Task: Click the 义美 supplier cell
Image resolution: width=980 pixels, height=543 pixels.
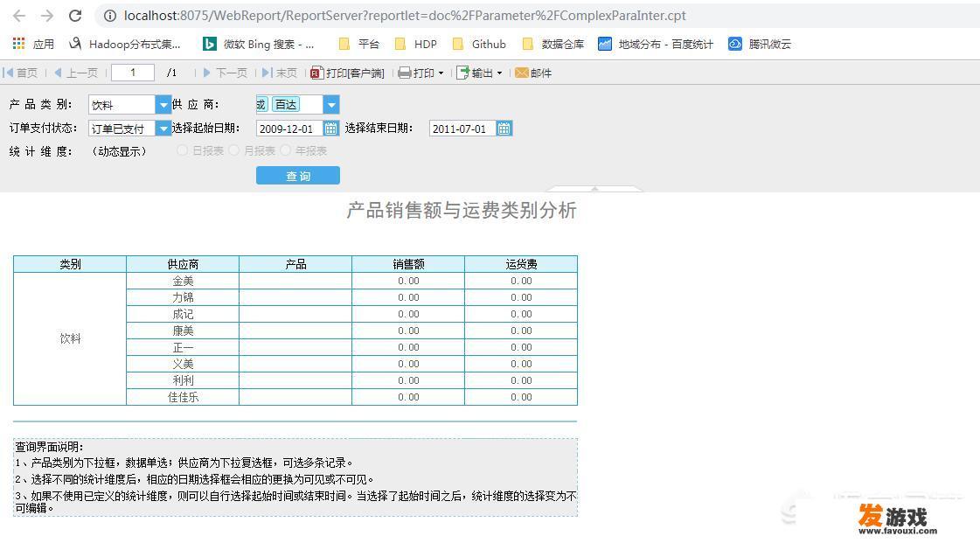Action: (x=183, y=364)
